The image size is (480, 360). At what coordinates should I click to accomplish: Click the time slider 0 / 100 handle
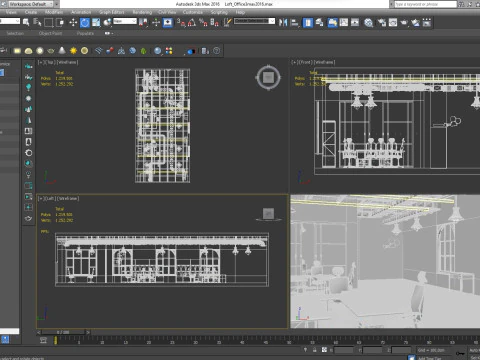[63, 332]
